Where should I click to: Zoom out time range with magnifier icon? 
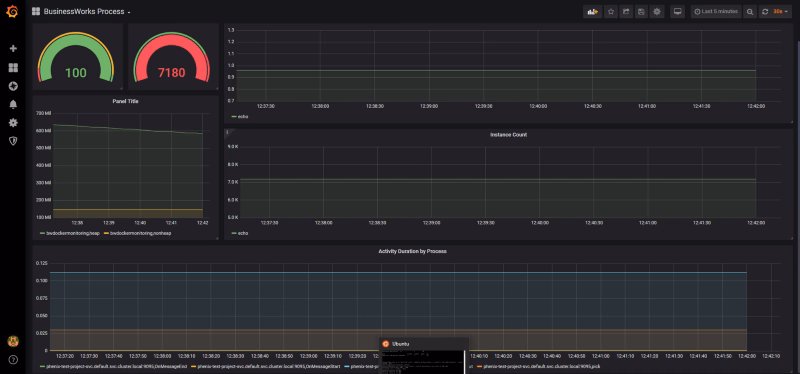pos(749,12)
